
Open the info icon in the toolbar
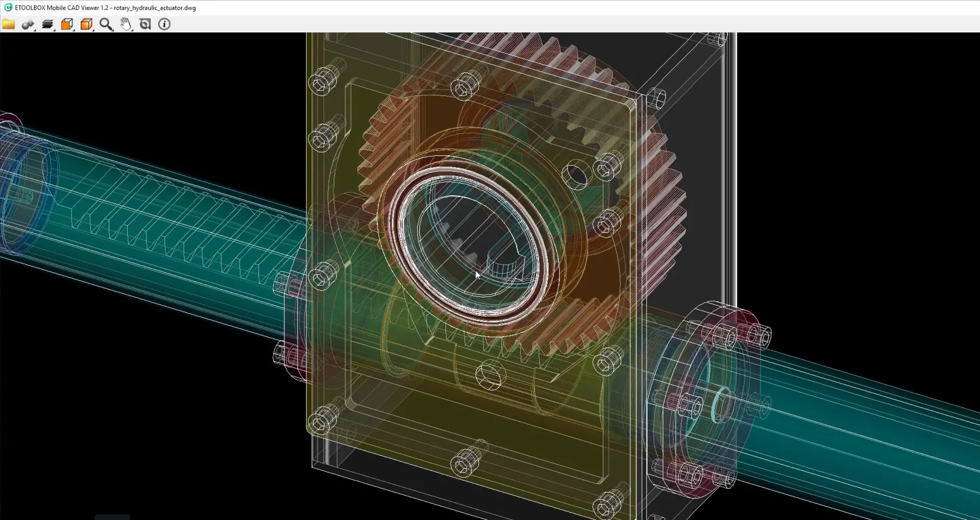tap(164, 24)
